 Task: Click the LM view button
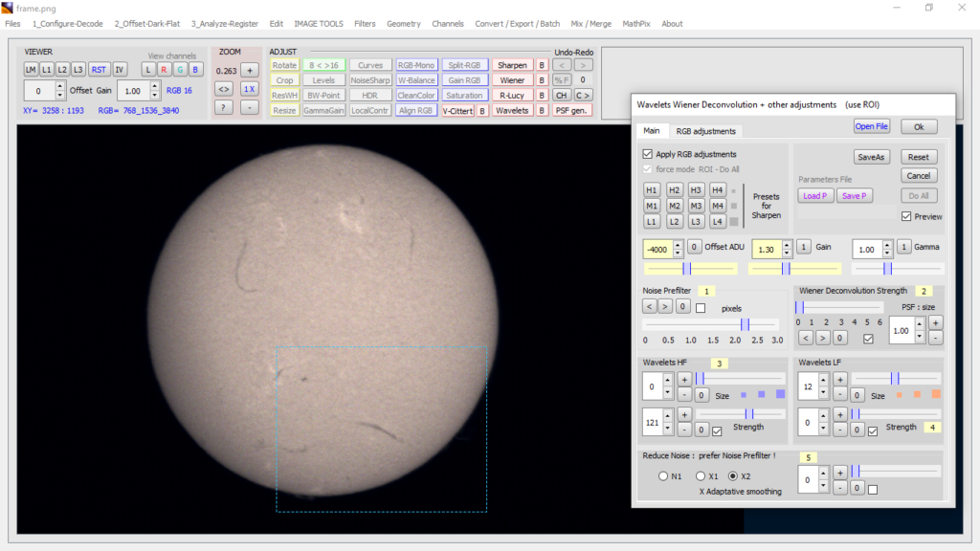31,69
